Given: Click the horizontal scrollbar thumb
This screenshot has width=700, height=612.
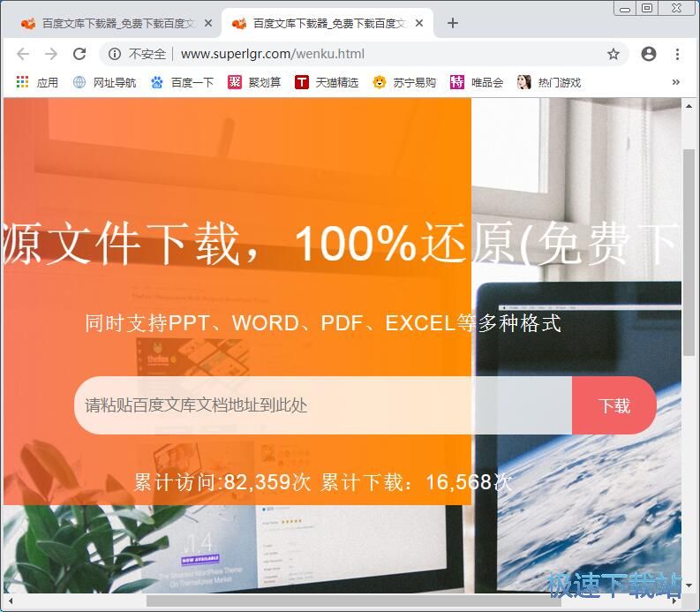Looking at the screenshot, I should 354,601.
